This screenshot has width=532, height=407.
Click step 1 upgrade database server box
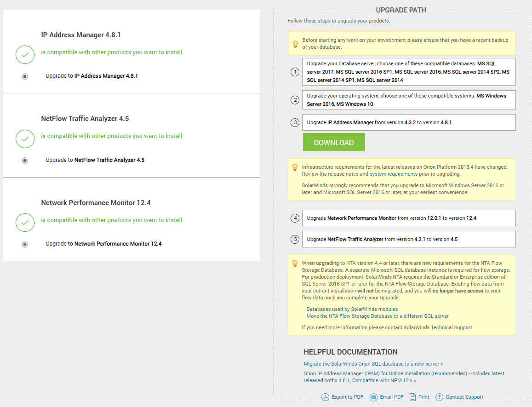click(x=409, y=72)
